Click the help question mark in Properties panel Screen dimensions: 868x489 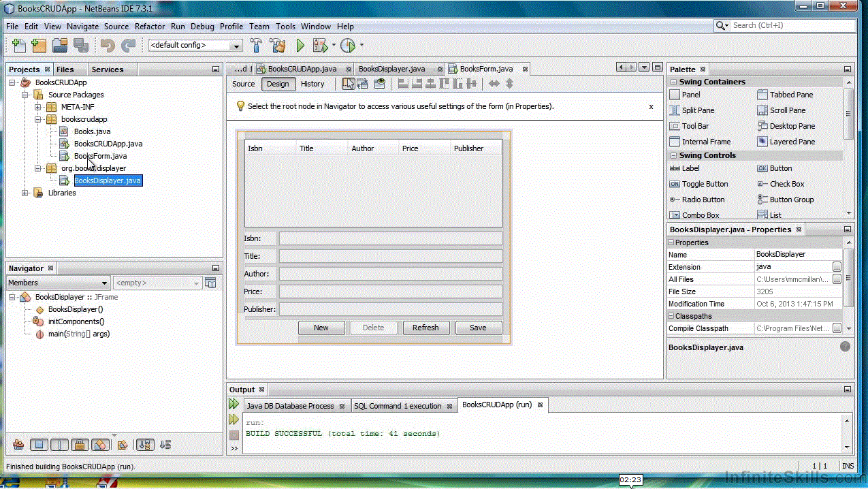click(845, 347)
